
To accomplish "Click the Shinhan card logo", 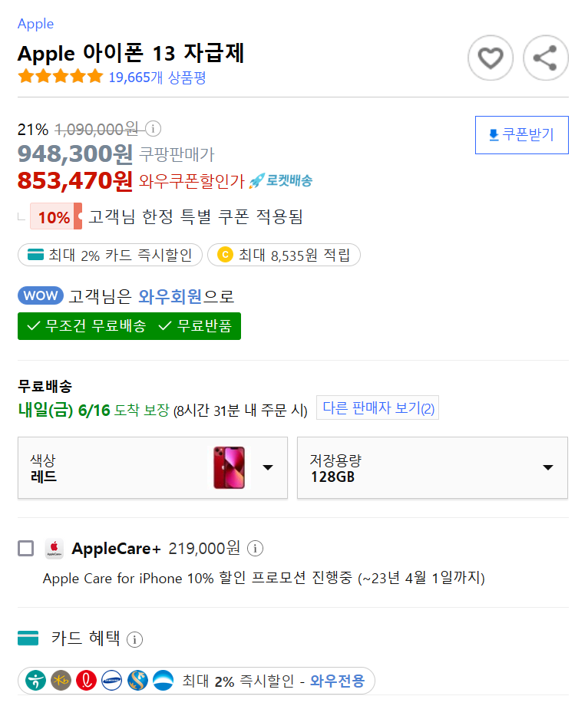I will [x=137, y=681].
